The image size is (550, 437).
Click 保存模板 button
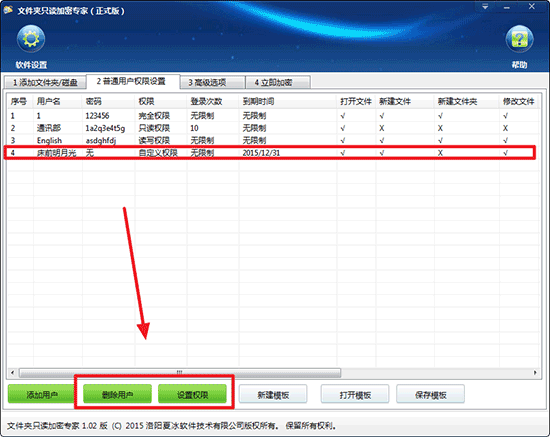point(431,395)
